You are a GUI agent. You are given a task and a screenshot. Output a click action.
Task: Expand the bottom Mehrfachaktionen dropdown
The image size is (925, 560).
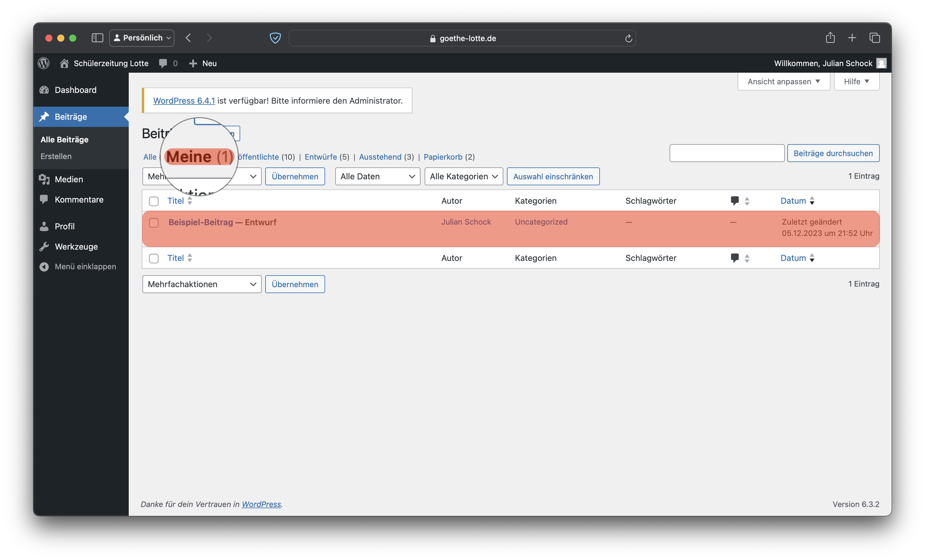click(201, 284)
